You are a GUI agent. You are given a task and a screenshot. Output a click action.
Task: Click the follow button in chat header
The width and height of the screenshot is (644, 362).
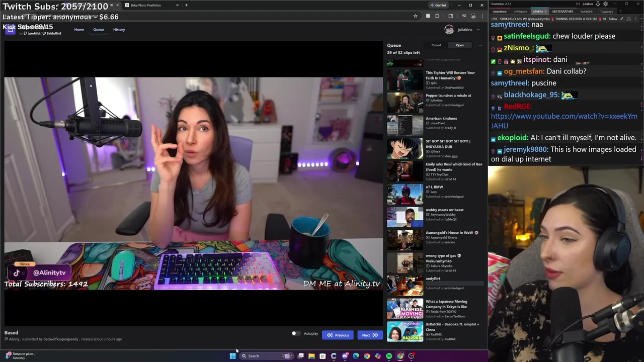pyautogui.click(x=613, y=19)
